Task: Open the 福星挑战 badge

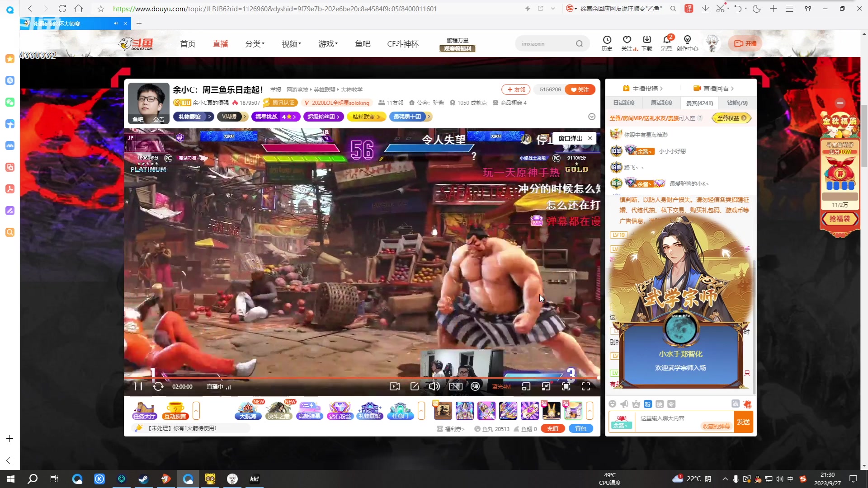Action: [x=276, y=117]
